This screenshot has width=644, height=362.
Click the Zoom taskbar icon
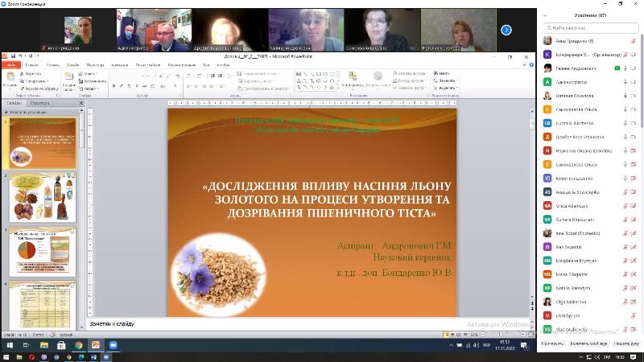pyautogui.click(x=114, y=345)
